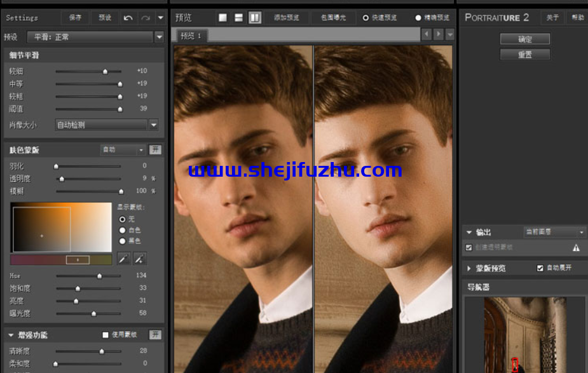The width and height of the screenshot is (588, 373).
Task: Open the 肖像大小 dropdown menu
Action: (x=153, y=125)
